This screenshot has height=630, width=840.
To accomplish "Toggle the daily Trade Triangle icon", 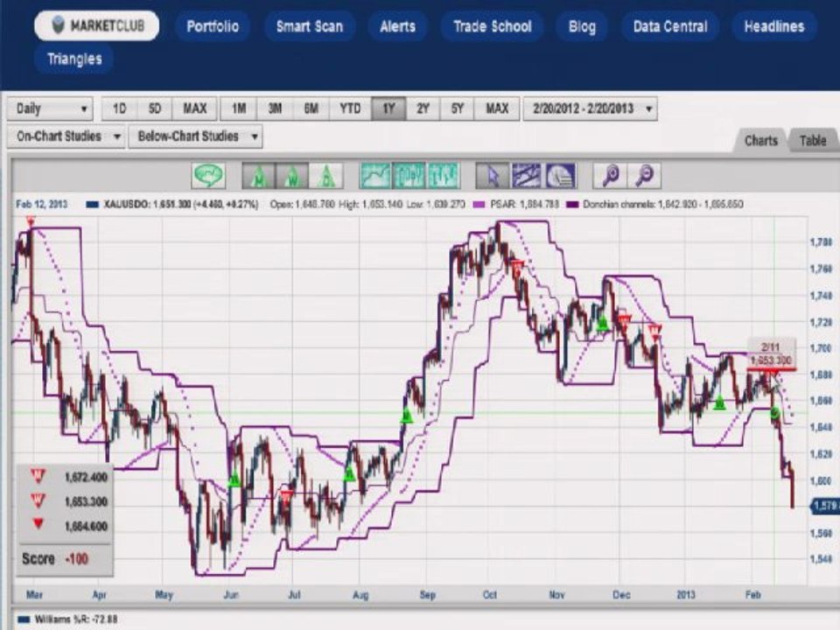I will 325,176.
